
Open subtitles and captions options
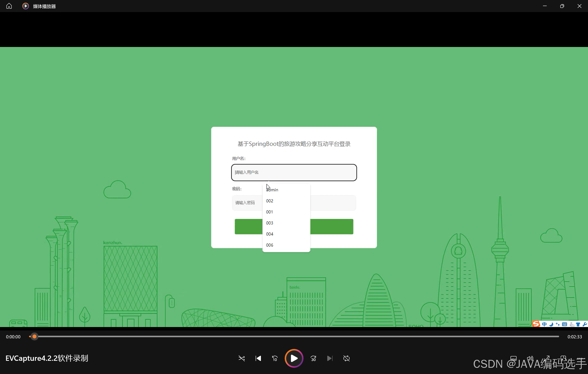click(x=513, y=358)
